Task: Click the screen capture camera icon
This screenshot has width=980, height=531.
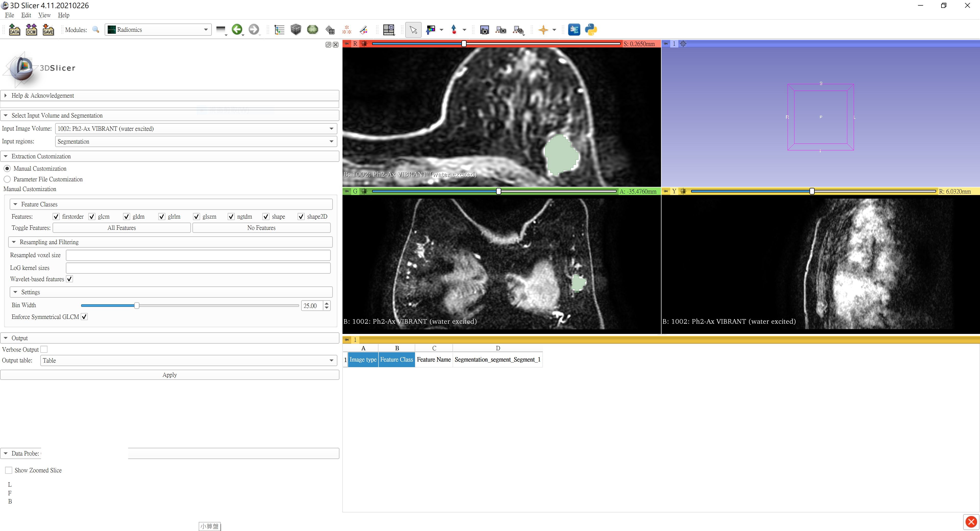Action: point(484,30)
